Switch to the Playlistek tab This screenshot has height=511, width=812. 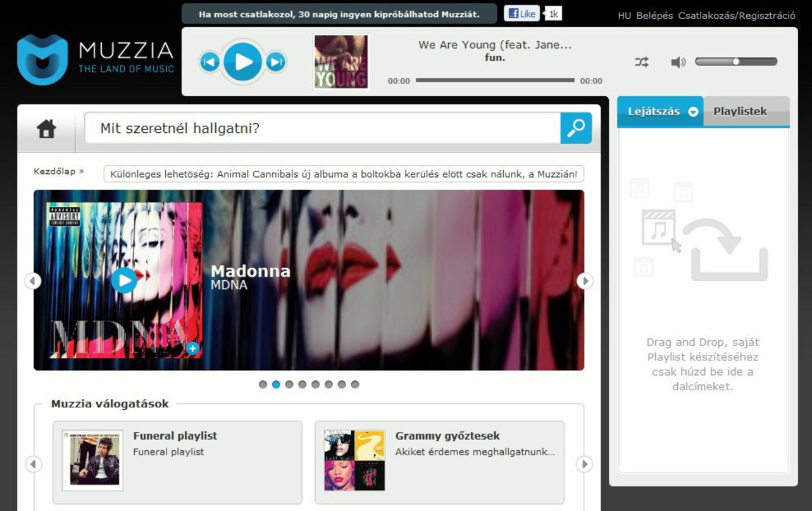(x=746, y=111)
